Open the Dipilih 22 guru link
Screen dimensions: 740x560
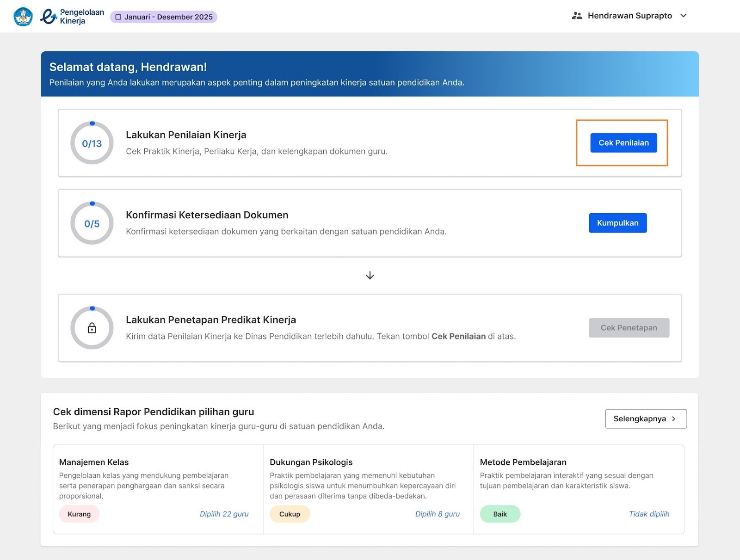click(x=224, y=514)
